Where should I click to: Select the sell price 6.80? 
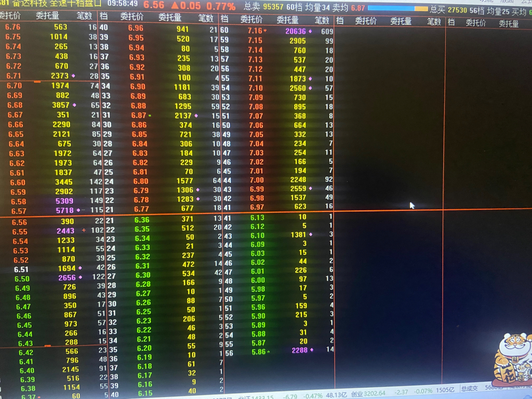pos(141,181)
